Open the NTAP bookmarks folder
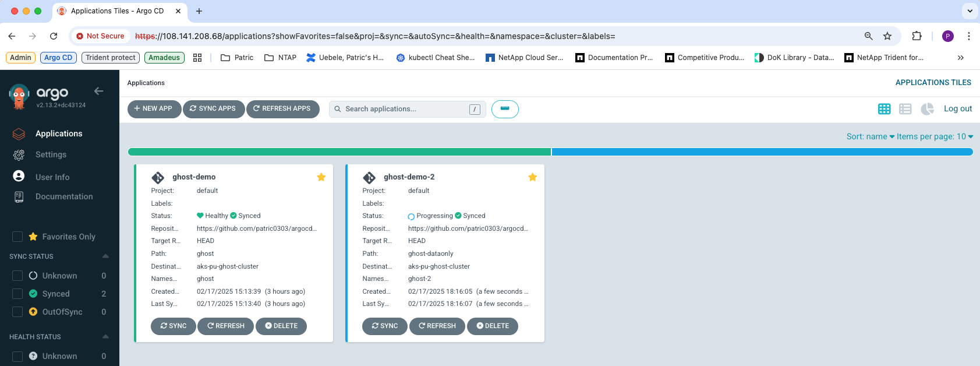The image size is (980, 366). 281,58
